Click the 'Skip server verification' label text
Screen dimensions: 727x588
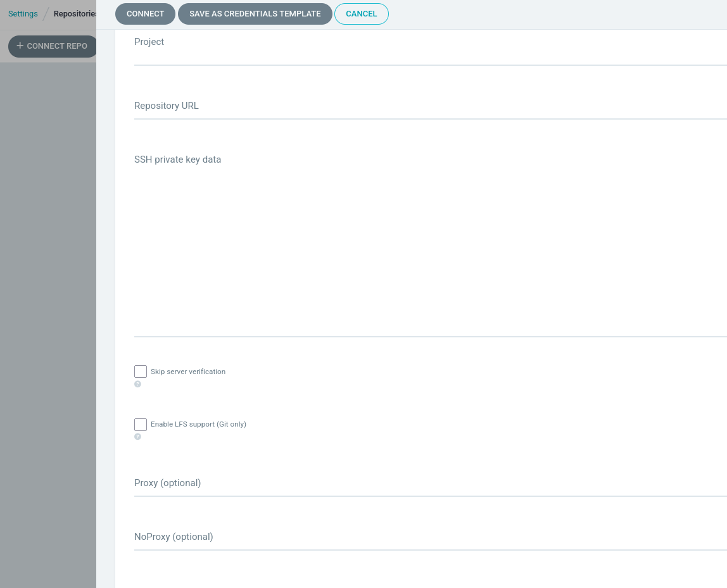(x=188, y=372)
